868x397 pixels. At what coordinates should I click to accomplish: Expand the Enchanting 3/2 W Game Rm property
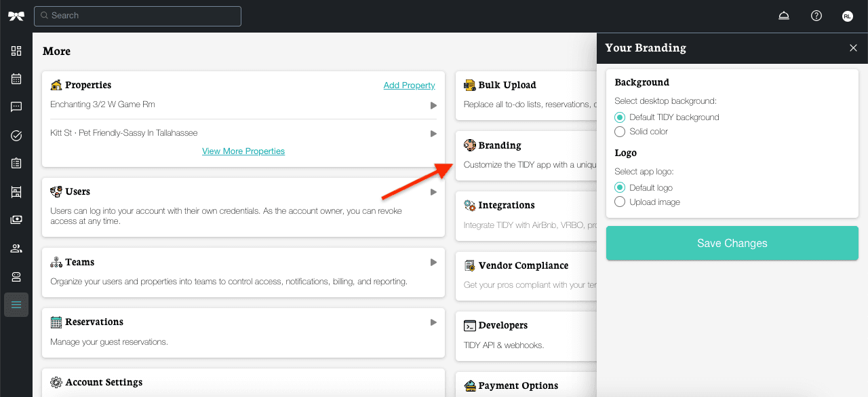433,105
